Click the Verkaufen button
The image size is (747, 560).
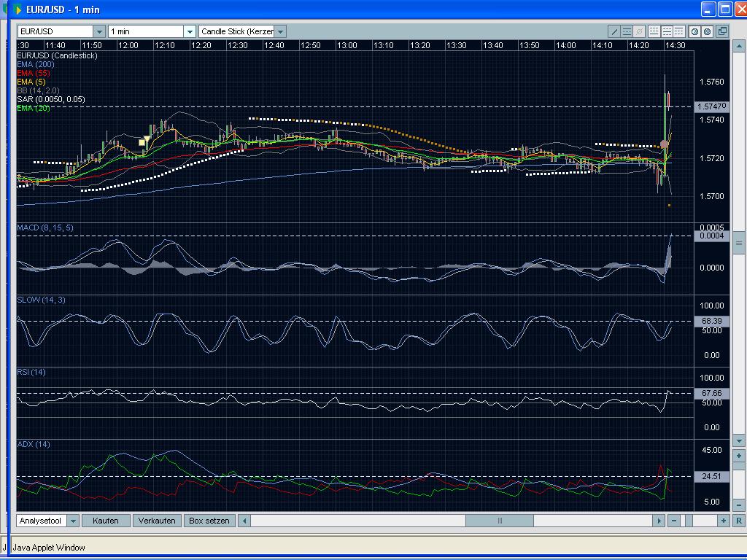[157, 521]
